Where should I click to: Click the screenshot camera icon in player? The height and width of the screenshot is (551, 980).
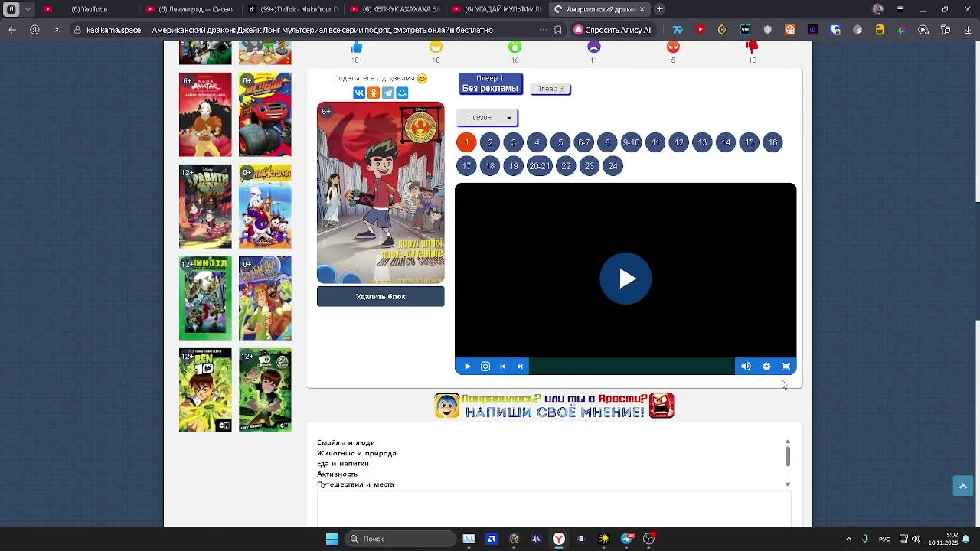(x=485, y=367)
